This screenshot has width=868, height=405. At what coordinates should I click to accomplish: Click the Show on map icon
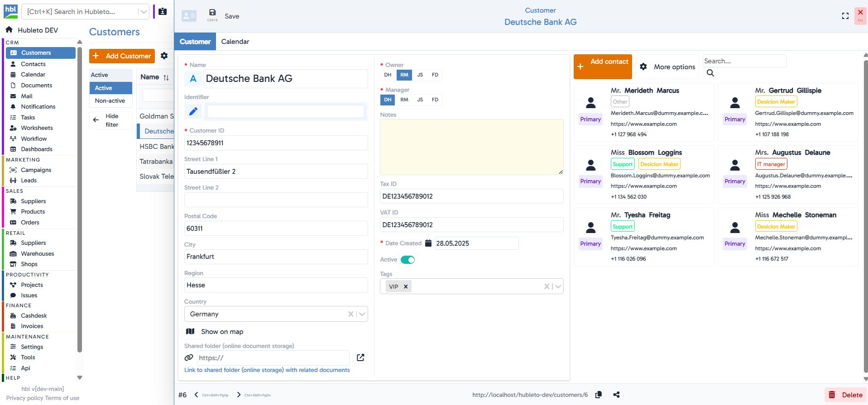point(190,331)
